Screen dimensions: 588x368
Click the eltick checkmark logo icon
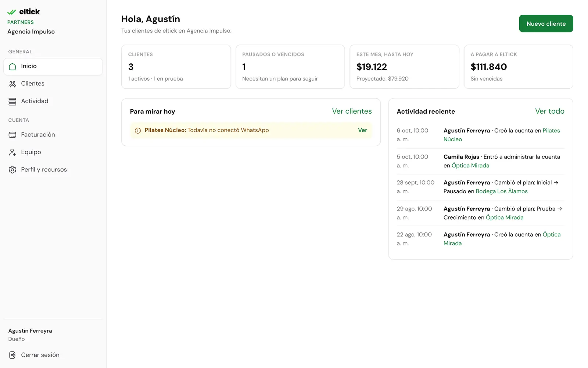point(12,12)
